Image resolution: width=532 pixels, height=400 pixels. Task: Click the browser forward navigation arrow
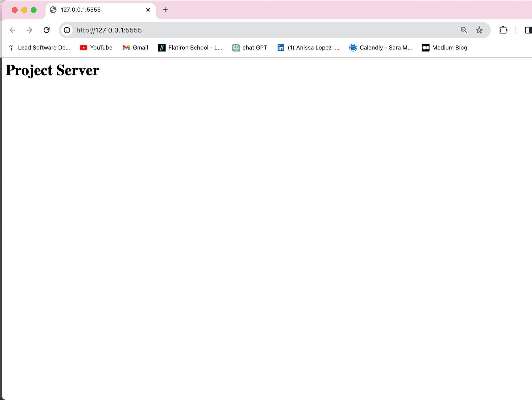(x=29, y=30)
